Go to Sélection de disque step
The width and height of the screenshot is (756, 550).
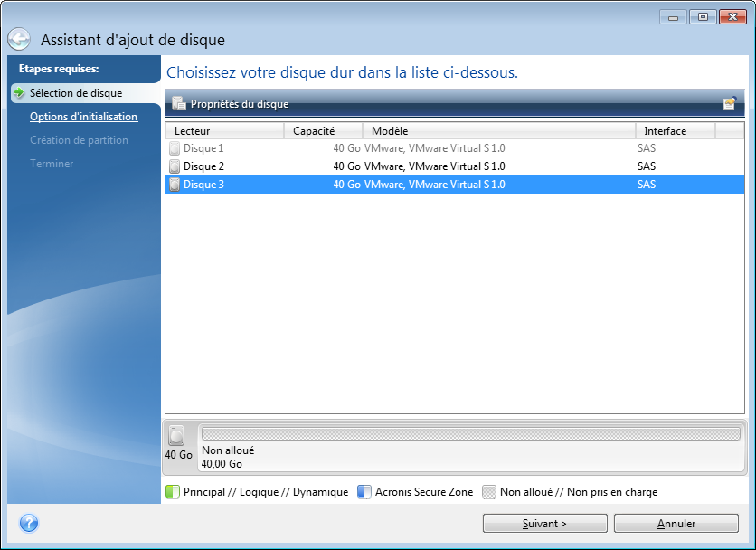75,93
